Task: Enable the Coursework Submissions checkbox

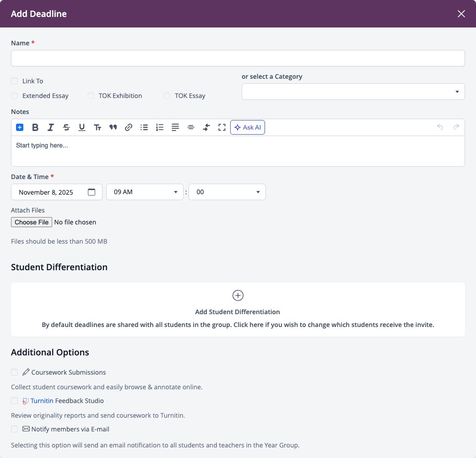Action: click(x=14, y=372)
